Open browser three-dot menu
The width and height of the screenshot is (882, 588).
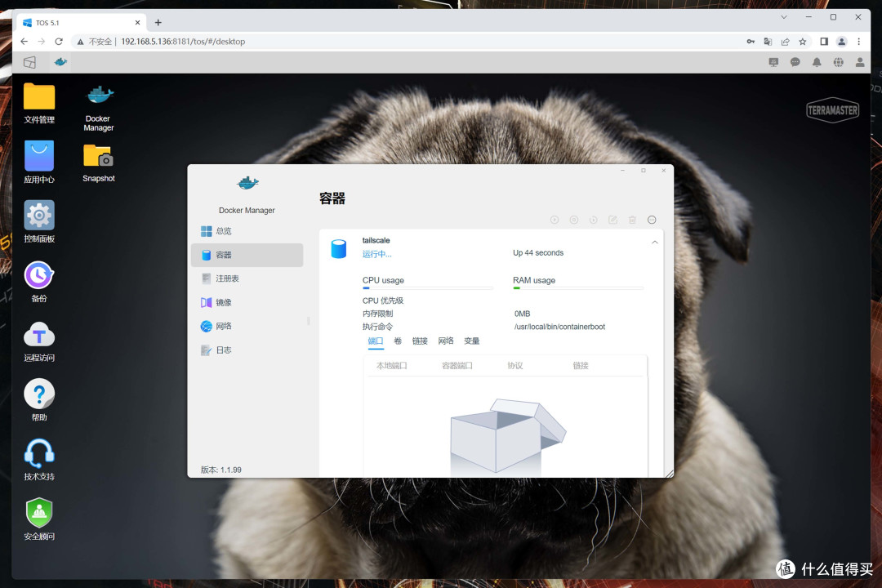(858, 42)
